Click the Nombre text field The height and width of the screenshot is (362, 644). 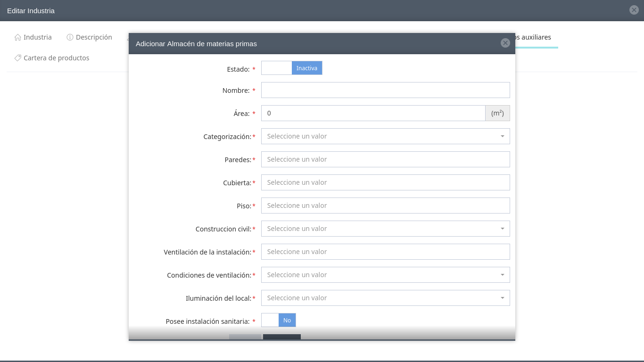point(385,90)
